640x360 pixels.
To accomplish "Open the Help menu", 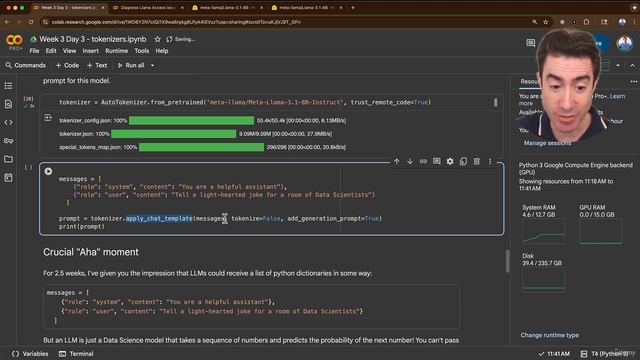I will [162, 51].
